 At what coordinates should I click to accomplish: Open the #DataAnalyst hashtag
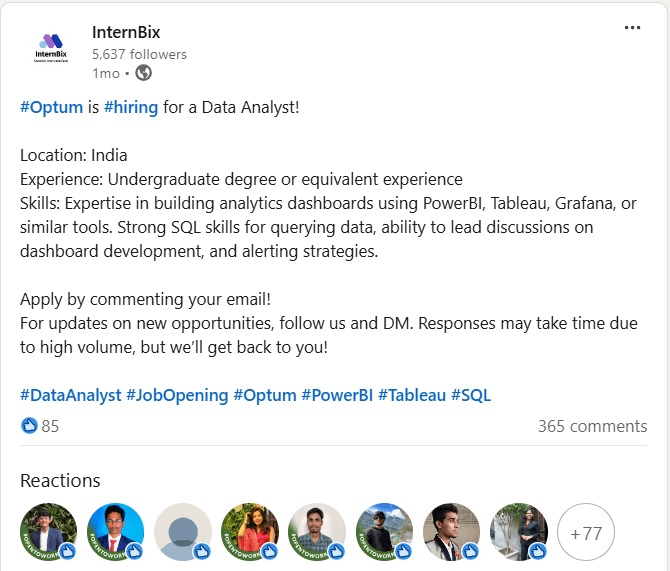click(x=71, y=395)
